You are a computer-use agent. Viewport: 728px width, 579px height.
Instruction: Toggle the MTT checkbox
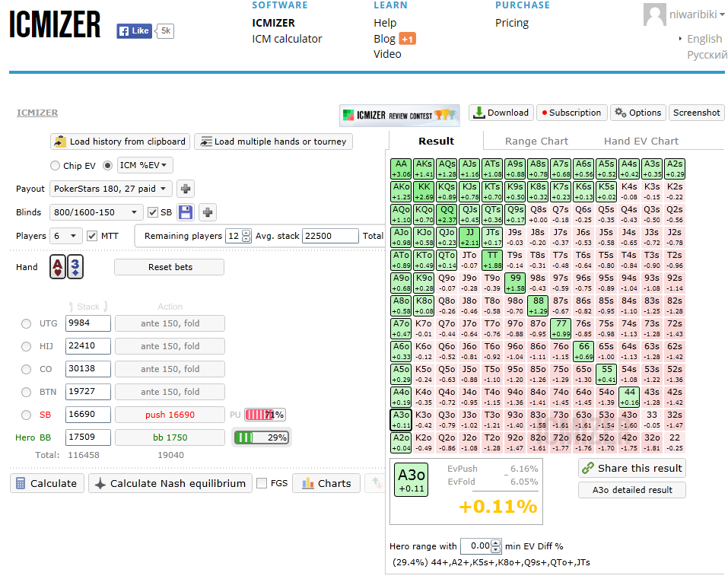tap(92, 236)
